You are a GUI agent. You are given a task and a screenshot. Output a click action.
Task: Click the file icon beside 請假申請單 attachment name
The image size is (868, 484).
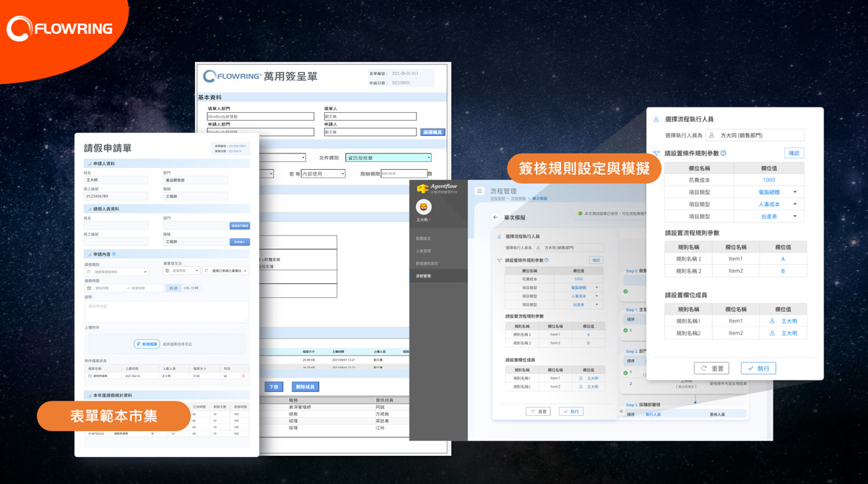tap(90, 376)
